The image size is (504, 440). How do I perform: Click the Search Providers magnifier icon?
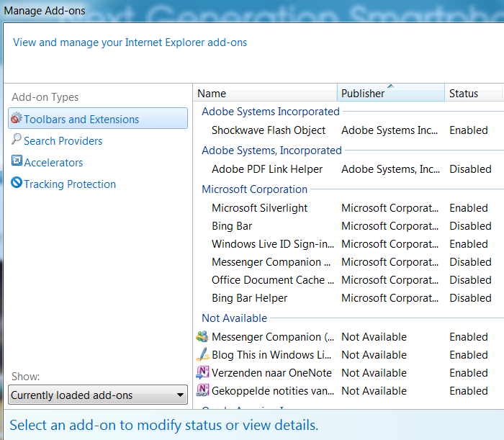point(17,140)
